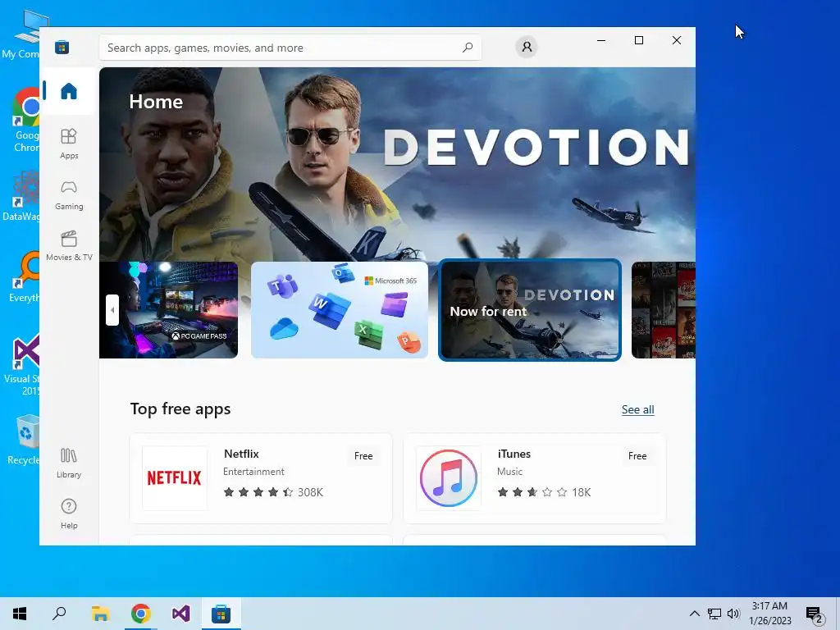
Task: Open Visual Studio from the taskbar
Action: click(181, 614)
